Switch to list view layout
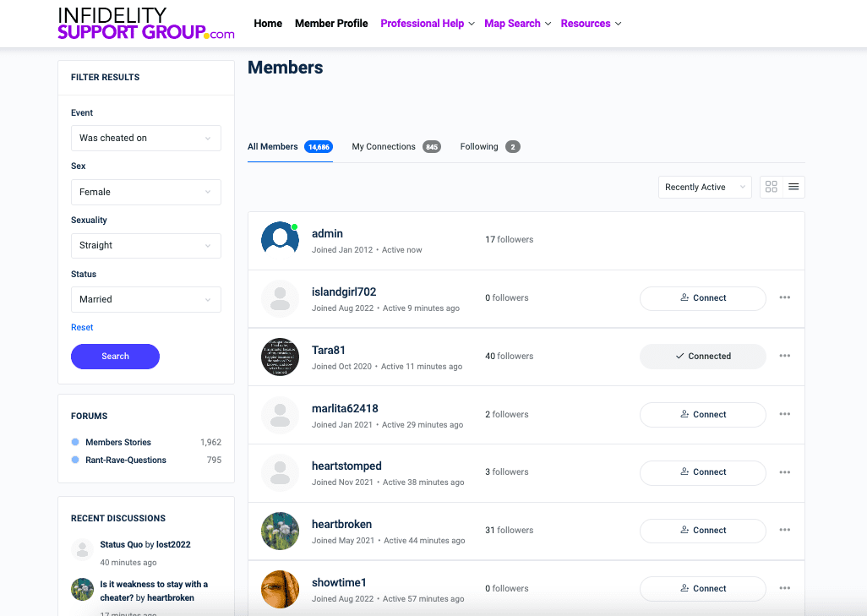This screenshot has height=616, width=867. [793, 187]
